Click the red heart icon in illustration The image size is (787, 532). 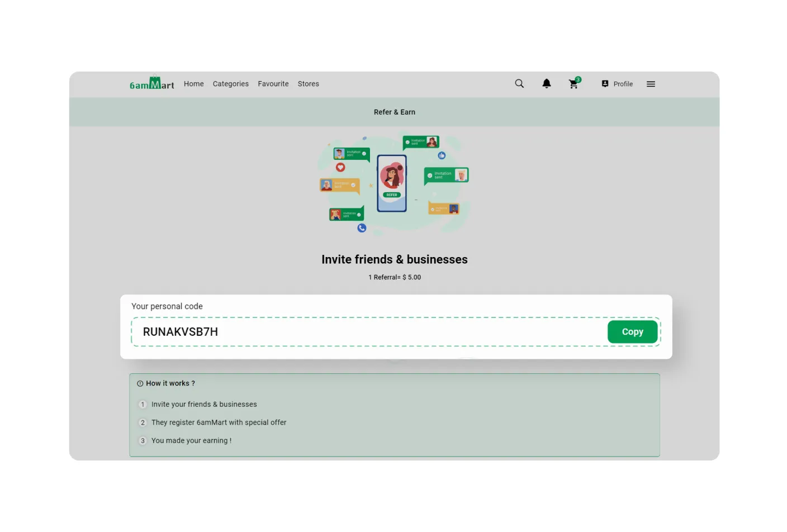coord(340,167)
